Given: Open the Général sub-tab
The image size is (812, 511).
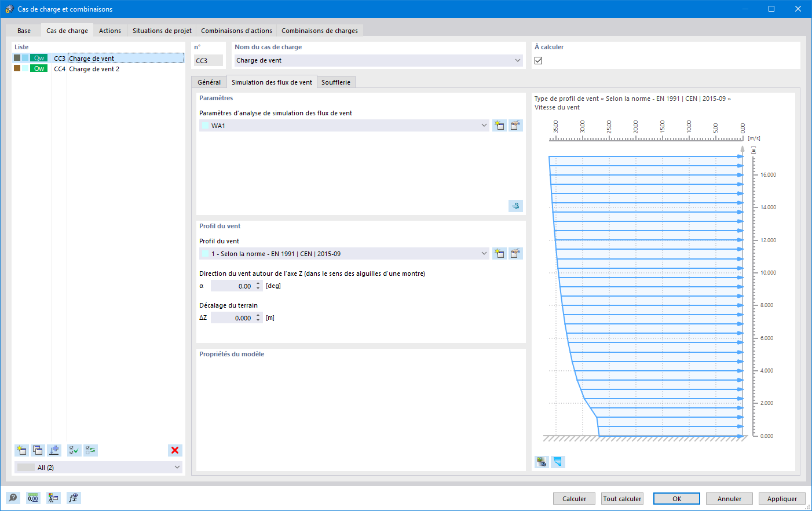Looking at the screenshot, I should click(x=209, y=82).
